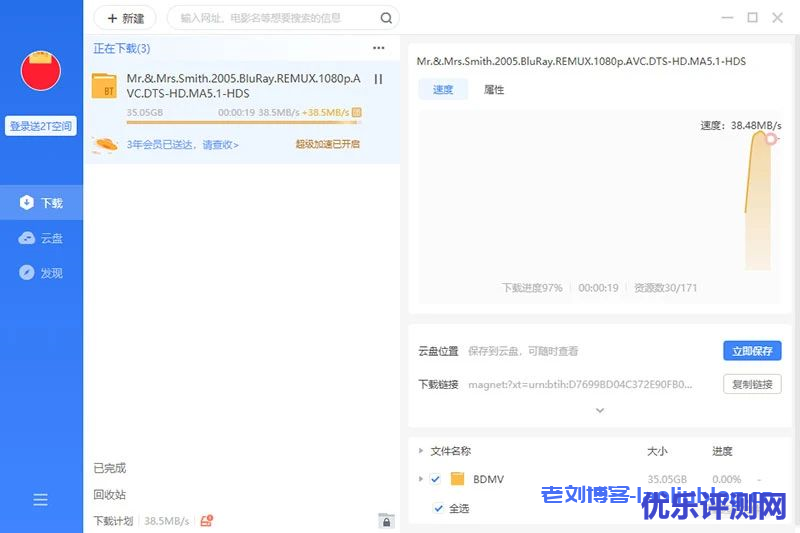Click the lock icon in bottom bar

(x=385, y=521)
